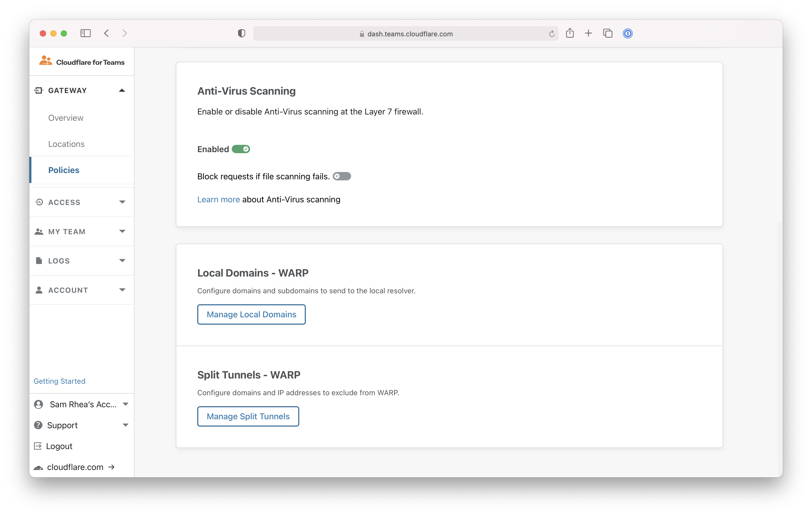Screen dimensions: 812x516
Task: Click the Manage Local Domains button
Action: (x=251, y=314)
